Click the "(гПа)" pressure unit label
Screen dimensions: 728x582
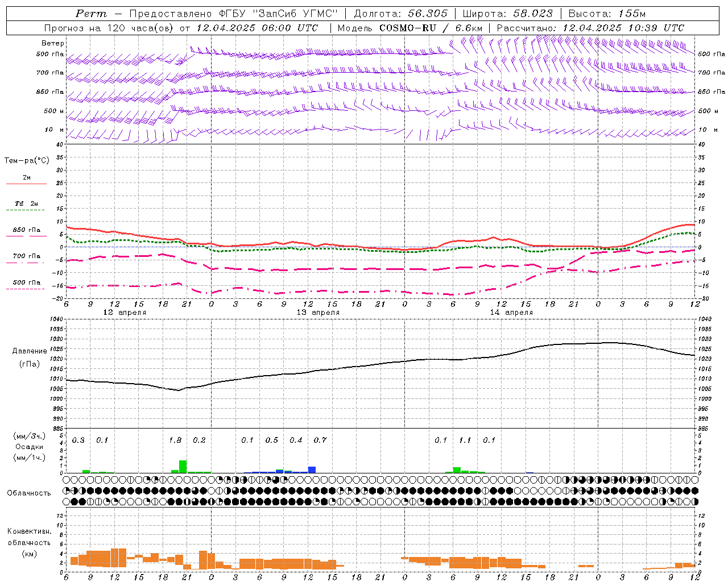pyautogui.click(x=30, y=364)
